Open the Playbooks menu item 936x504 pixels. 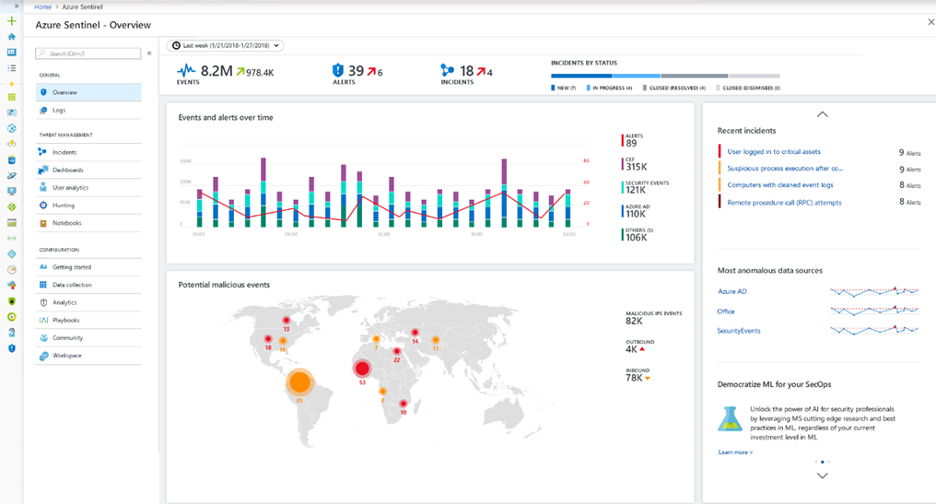[88, 320]
